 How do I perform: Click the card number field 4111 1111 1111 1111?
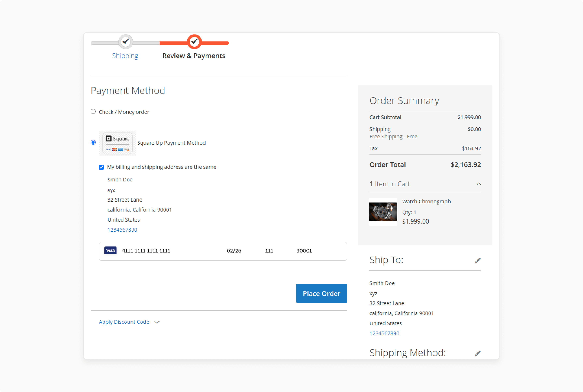point(146,251)
